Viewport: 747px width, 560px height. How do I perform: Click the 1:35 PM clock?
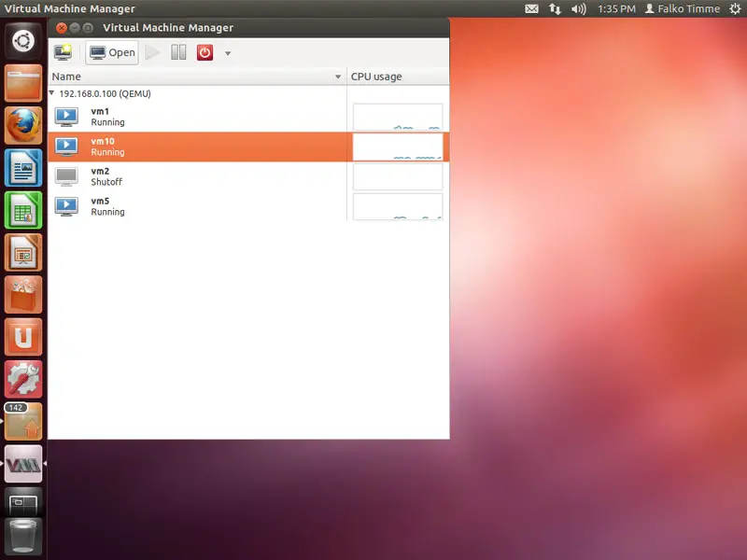(x=616, y=8)
